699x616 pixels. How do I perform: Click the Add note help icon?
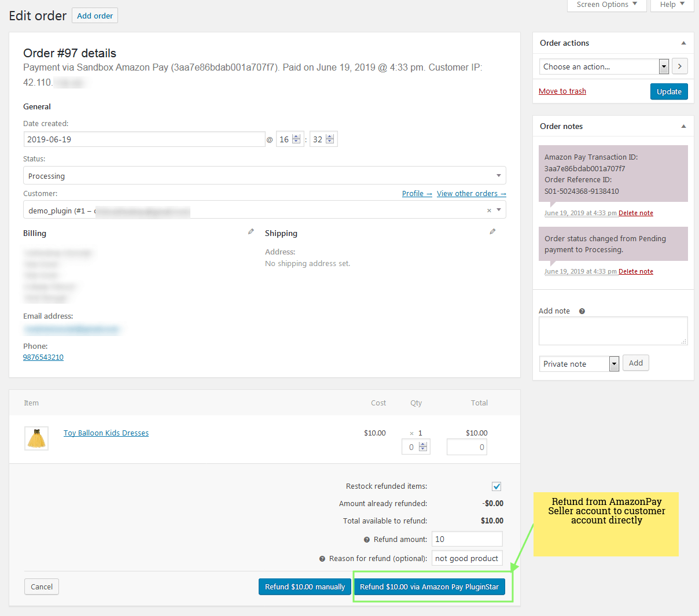582,311
